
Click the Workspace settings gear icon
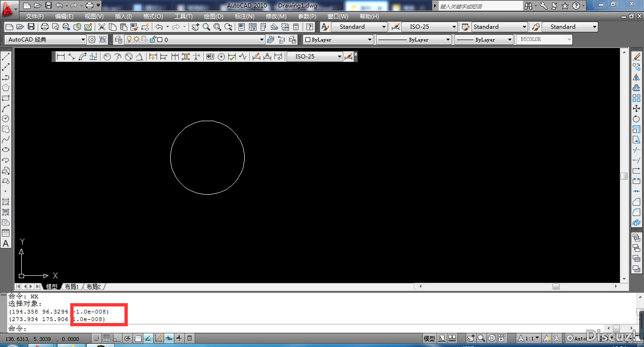point(92,40)
